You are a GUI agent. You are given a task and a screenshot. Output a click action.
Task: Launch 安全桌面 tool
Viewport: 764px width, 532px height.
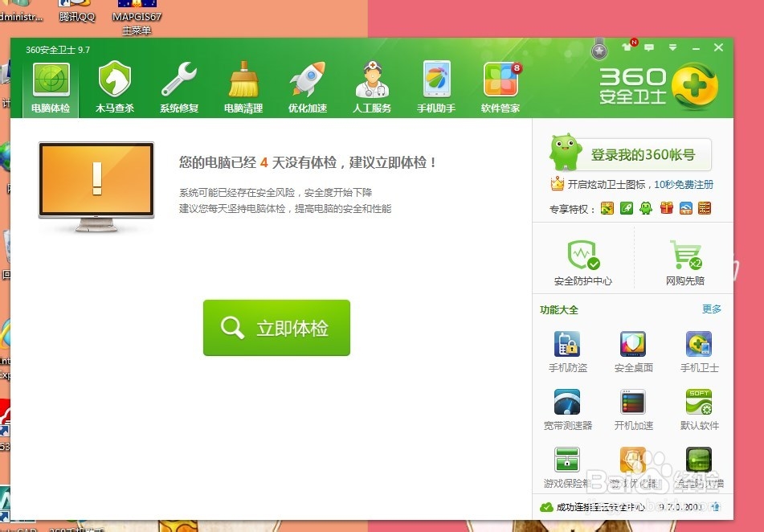[x=633, y=352]
